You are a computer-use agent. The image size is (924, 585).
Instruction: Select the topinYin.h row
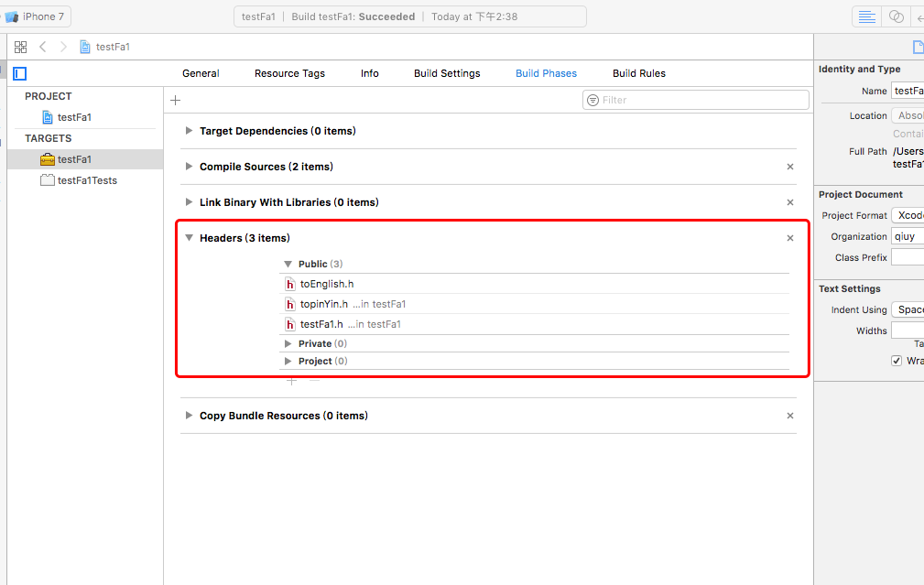(x=534, y=304)
